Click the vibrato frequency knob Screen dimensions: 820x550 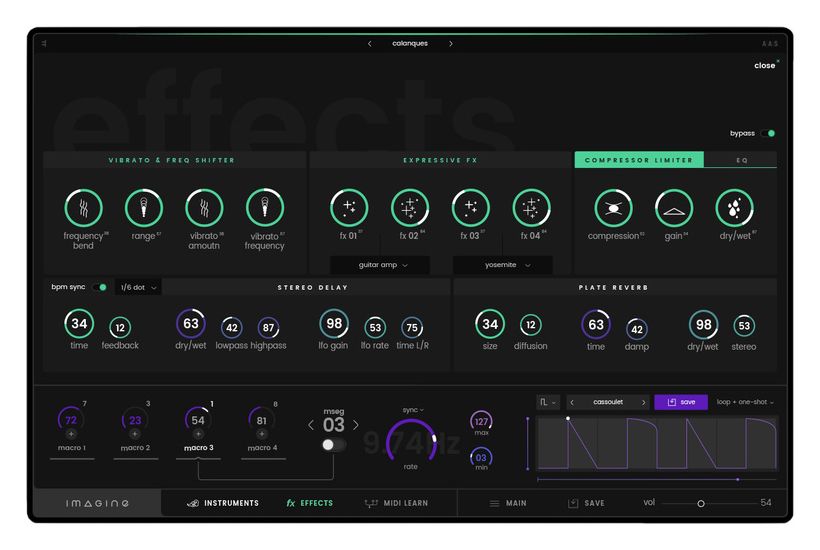tap(265, 208)
